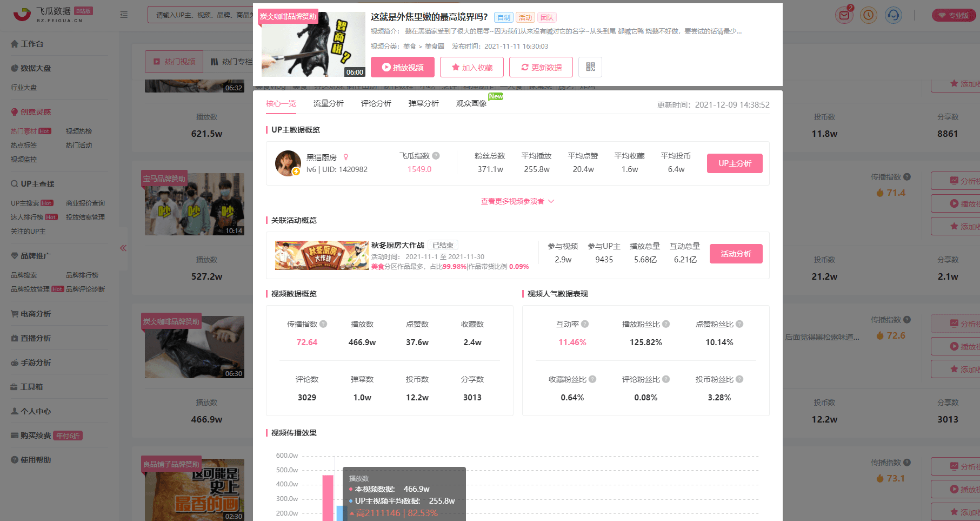Toggle the hamburger menu icon
The width and height of the screenshot is (980, 521).
click(x=124, y=15)
